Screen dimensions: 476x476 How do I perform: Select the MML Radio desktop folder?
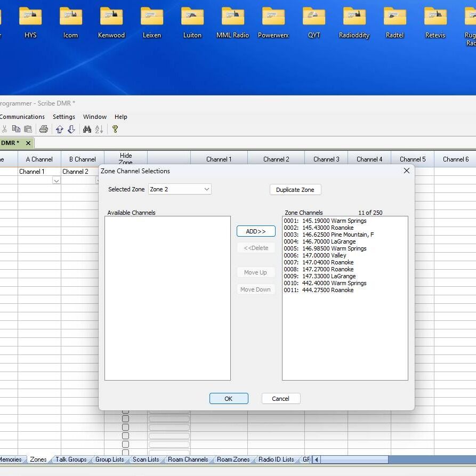click(x=233, y=23)
